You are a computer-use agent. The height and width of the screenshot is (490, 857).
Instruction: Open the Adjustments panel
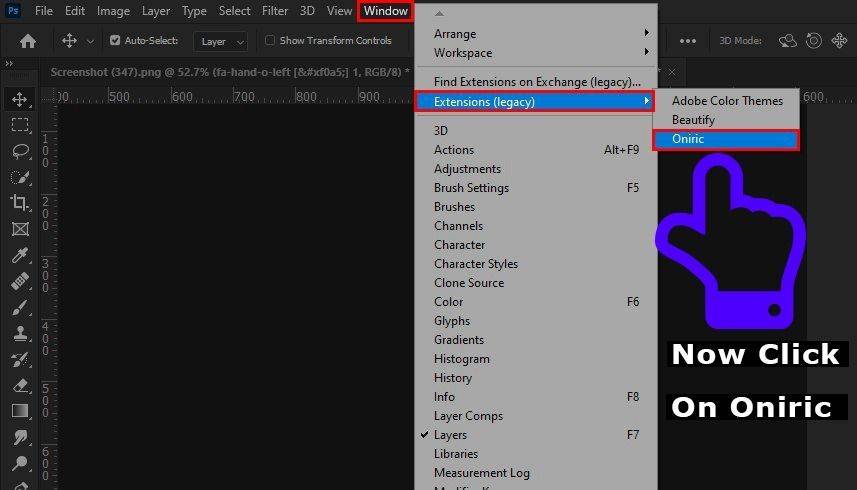[536, 169]
